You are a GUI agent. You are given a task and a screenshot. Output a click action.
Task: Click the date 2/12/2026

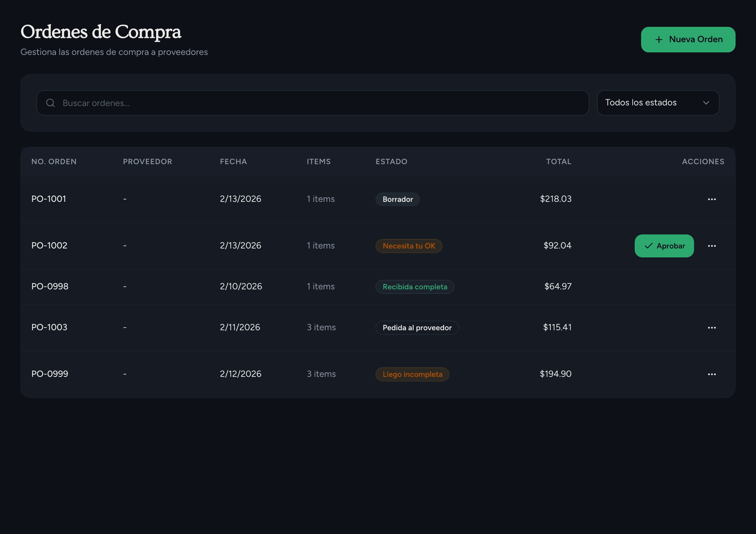pyautogui.click(x=241, y=374)
